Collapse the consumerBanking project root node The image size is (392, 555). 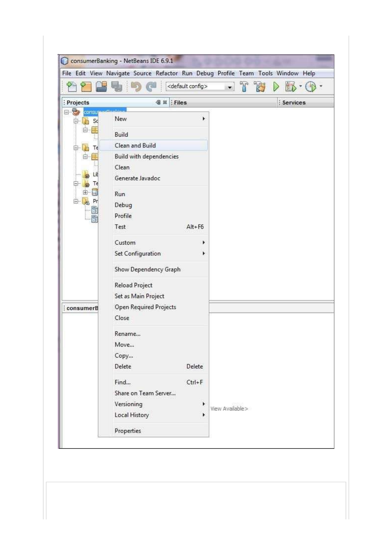pos(67,112)
